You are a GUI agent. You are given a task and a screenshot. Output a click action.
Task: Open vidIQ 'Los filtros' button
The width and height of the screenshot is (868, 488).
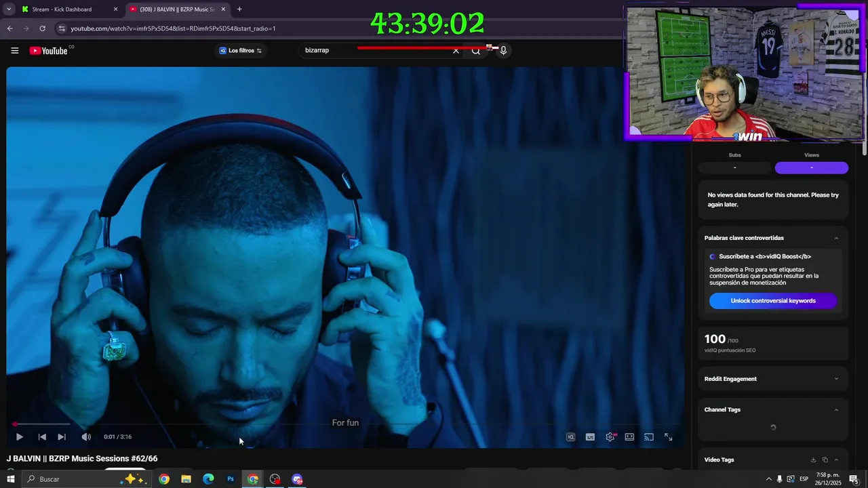(240, 50)
